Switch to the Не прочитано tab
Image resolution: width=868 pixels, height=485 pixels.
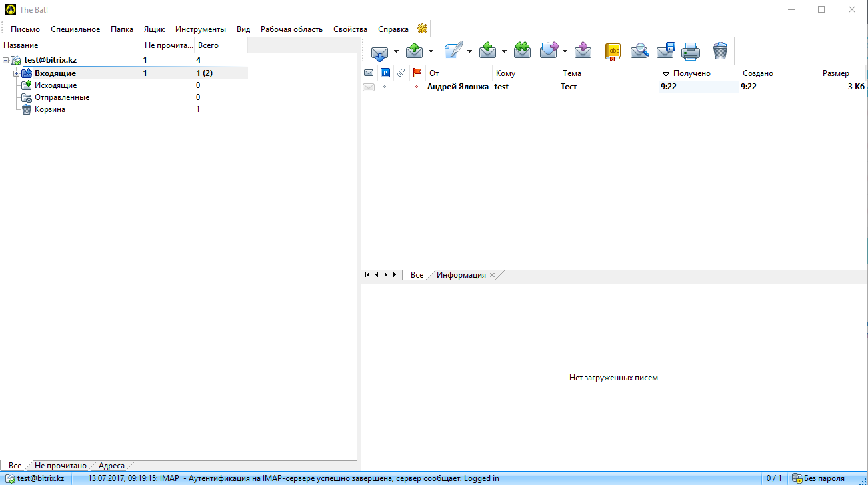point(60,466)
